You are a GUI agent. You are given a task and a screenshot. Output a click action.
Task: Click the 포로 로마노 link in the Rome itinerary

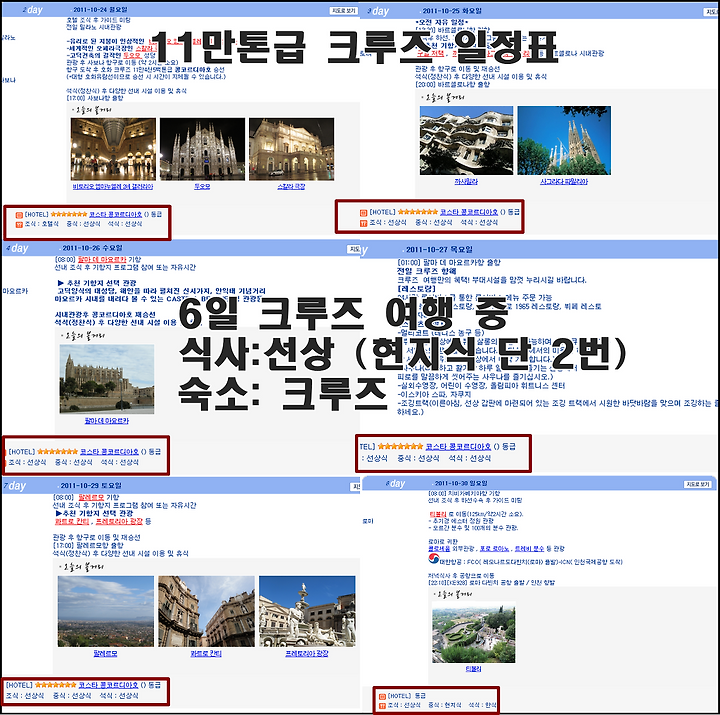tap(495, 549)
